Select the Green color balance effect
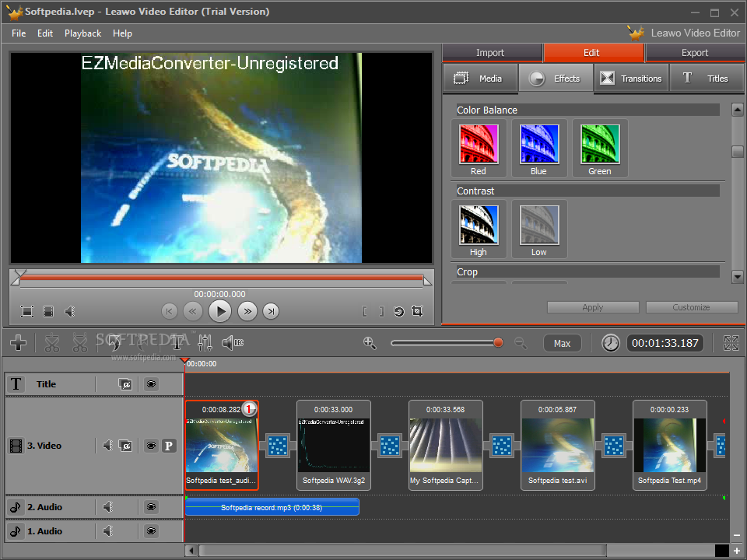The image size is (747, 560). (x=600, y=149)
